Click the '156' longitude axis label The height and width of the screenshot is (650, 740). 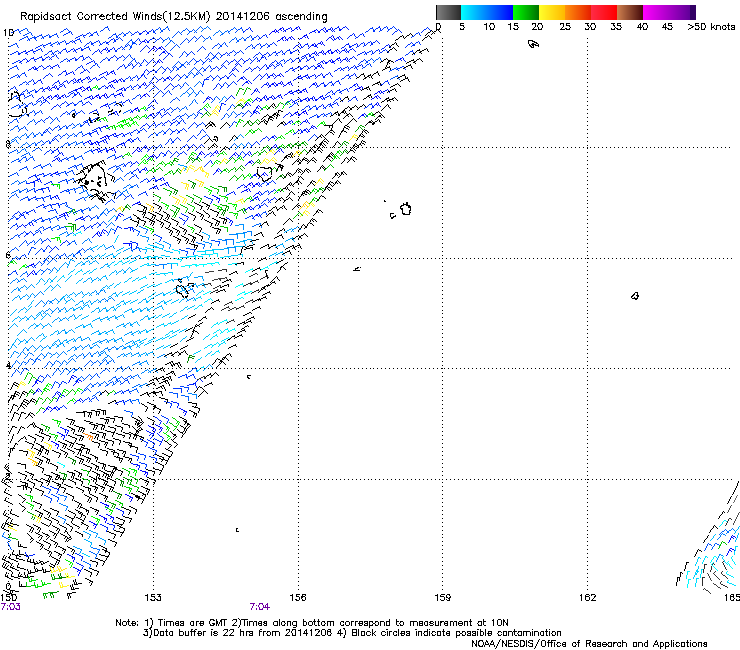298,598
